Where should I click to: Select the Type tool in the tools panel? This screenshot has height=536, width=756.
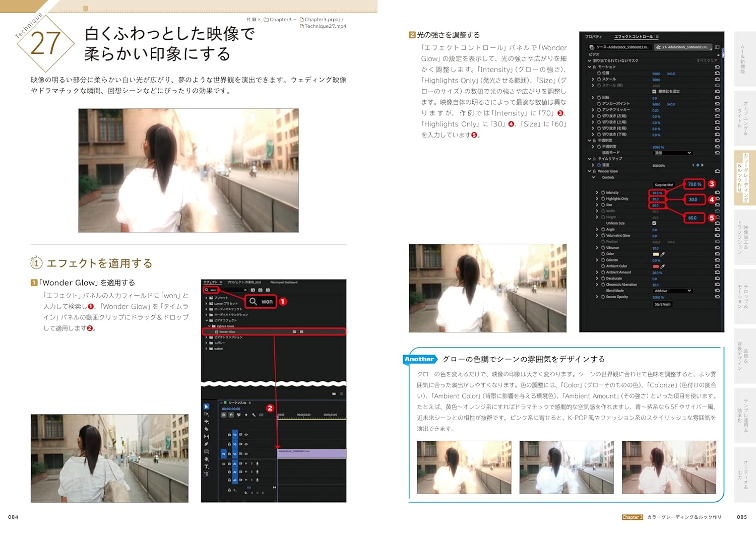(207, 465)
